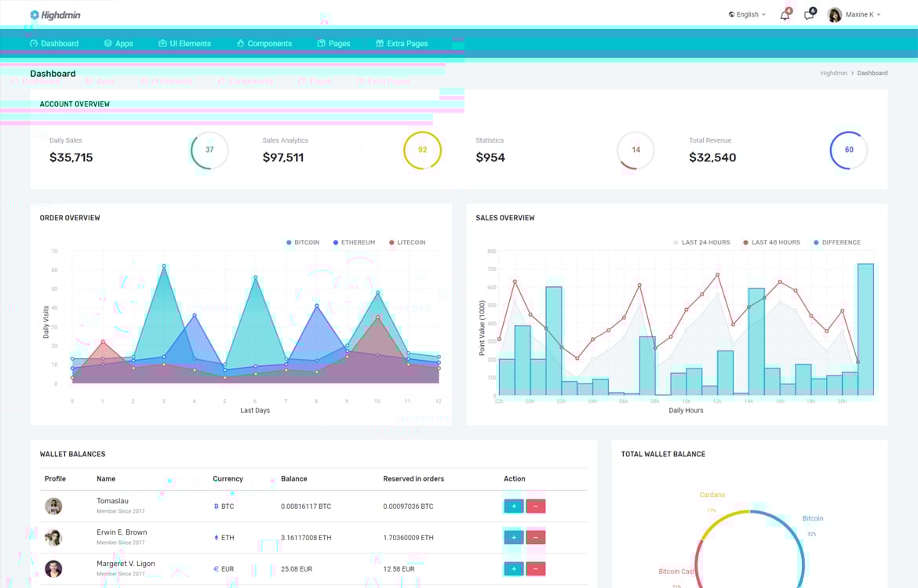This screenshot has height=588, width=918.
Task: Click the plus button for Margeret V. Ligon
Action: 513,568
